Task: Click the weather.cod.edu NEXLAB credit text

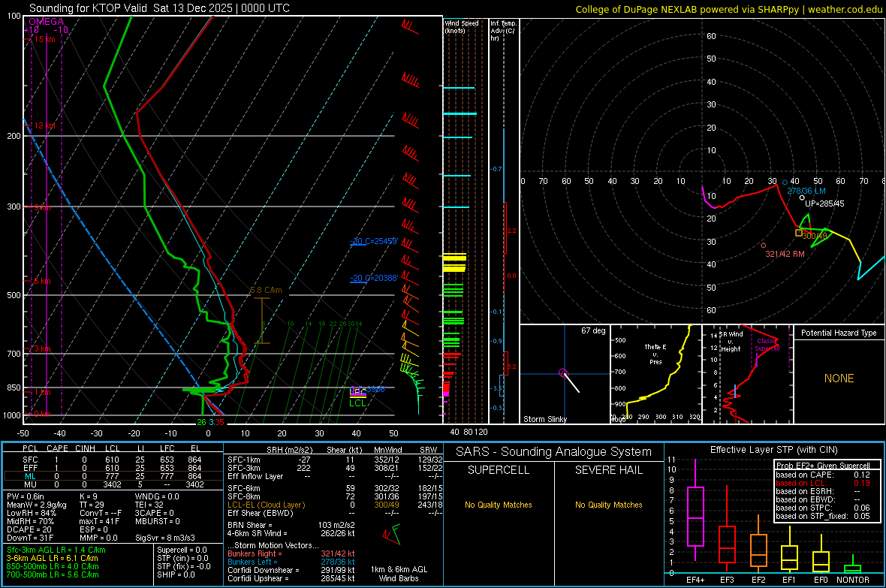Action: point(728,9)
